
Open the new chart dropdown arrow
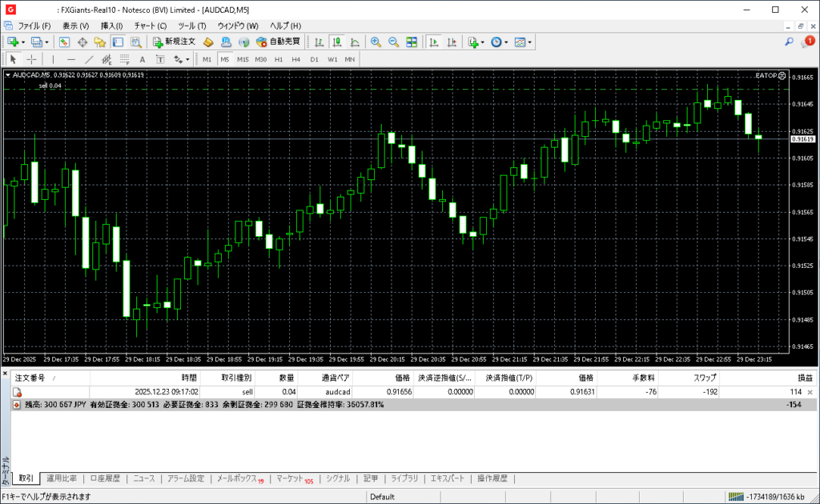(x=22, y=42)
